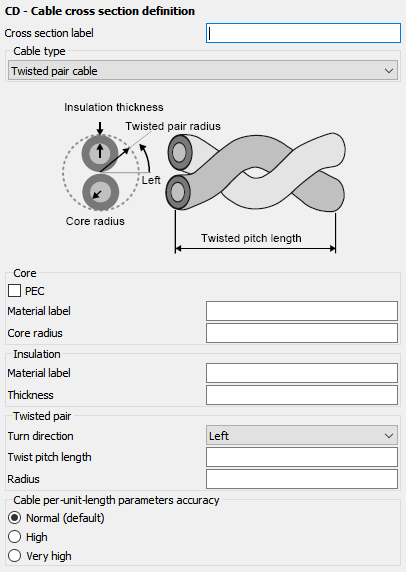Click the Left turn direction arrow in diagram
Image resolution: width=406 pixels, height=572 pixels.
[x=146, y=157]
